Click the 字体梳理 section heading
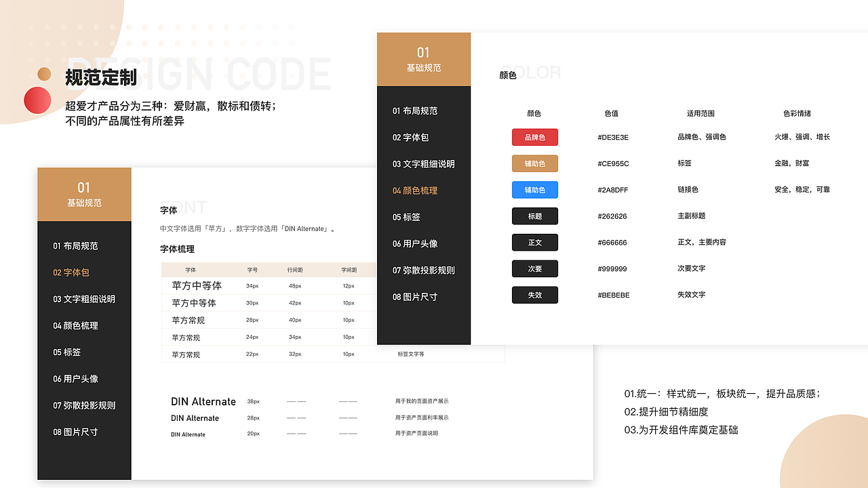 pos(178,249)
